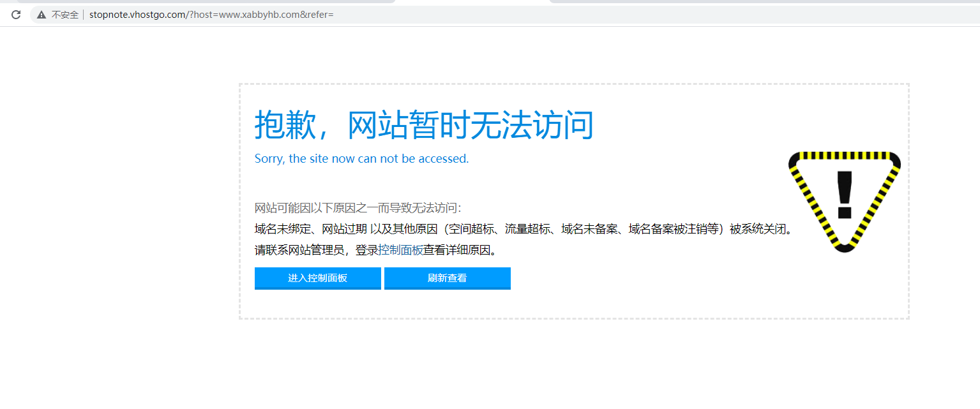This screenshot has height=409, width=980.
Task: Click the stopnote.vhostgo.com URL text
Action: click(137, 15)
